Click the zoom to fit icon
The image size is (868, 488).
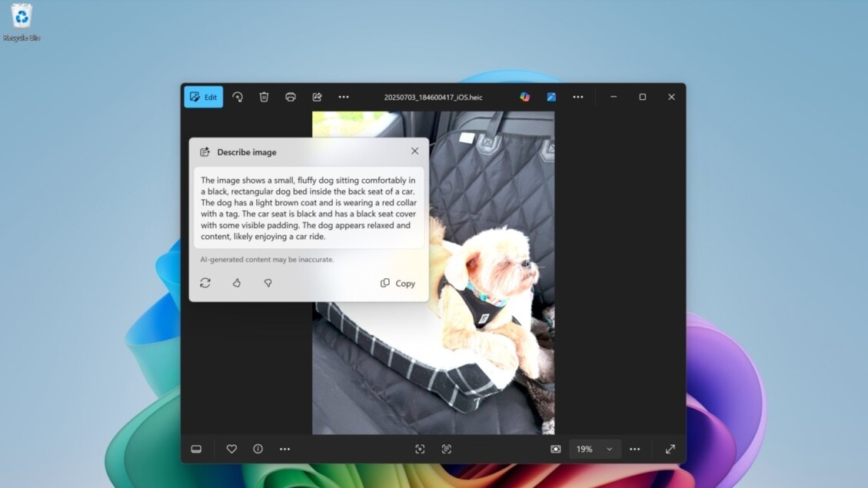555,450
